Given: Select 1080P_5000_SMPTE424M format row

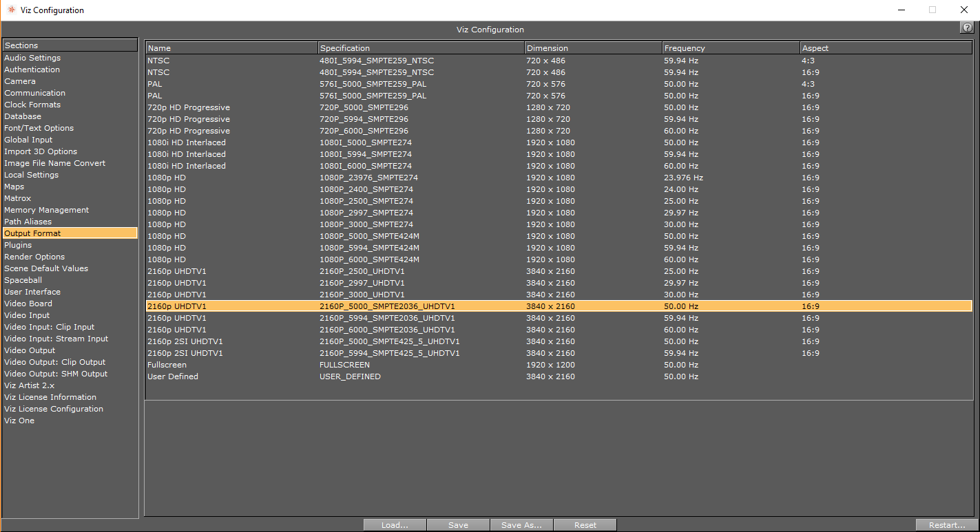Looking at the screenshot, I should 559,236.
